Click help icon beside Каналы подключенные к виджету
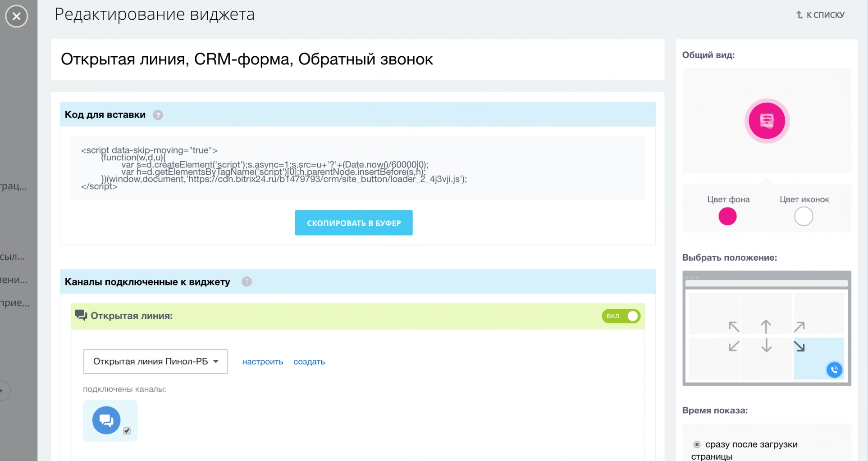This screenshot has width=868, height=461. [247, 281]
